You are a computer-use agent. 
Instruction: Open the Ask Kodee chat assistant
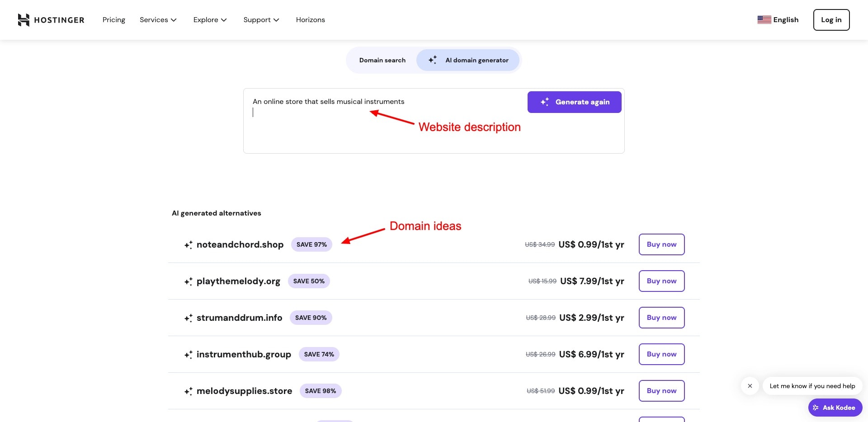tap(835, 408)
